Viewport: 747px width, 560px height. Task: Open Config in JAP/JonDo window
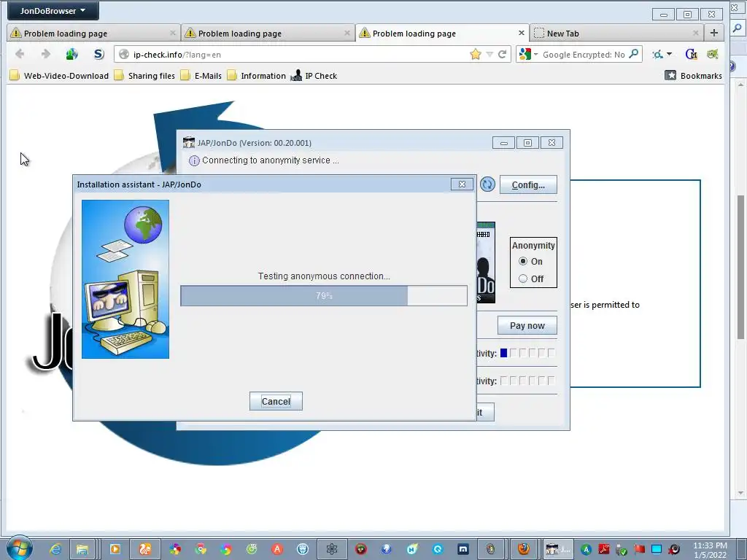(528, 184)
